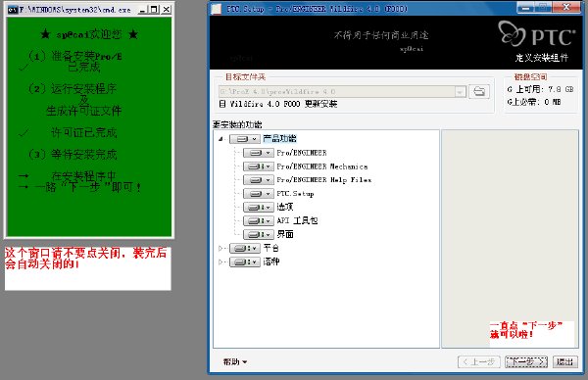Select the 语种 tree label
Image resolution: width=588 pixels, height=380 pixels.
(x=271, y=261)
